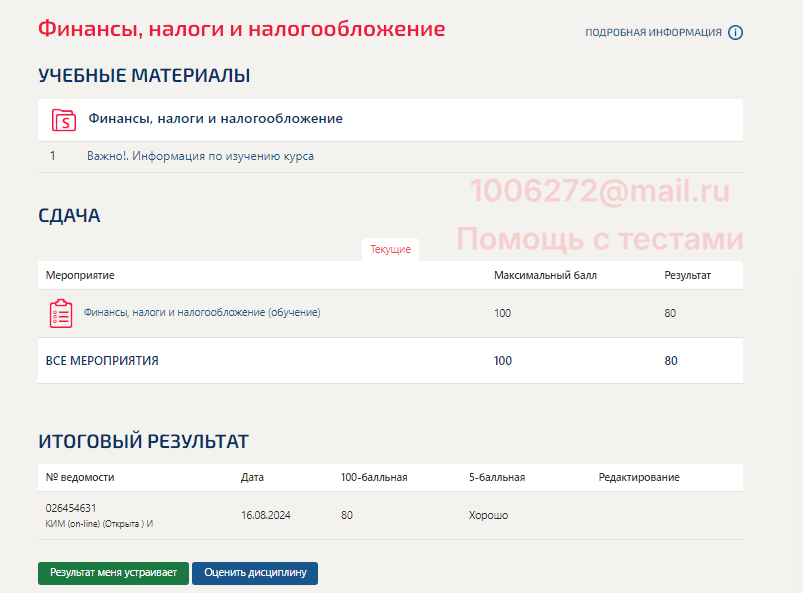Click the red page title heading

[x=241, y=28]
